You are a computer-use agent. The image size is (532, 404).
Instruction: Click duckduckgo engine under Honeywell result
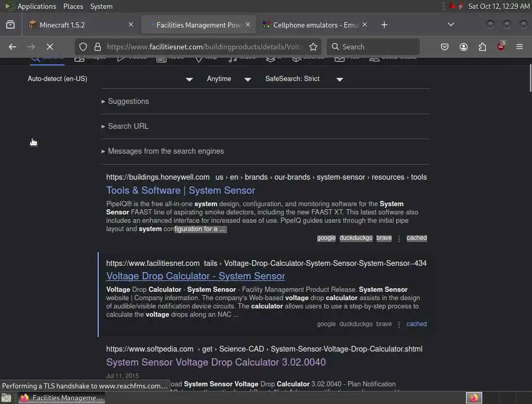356,238
